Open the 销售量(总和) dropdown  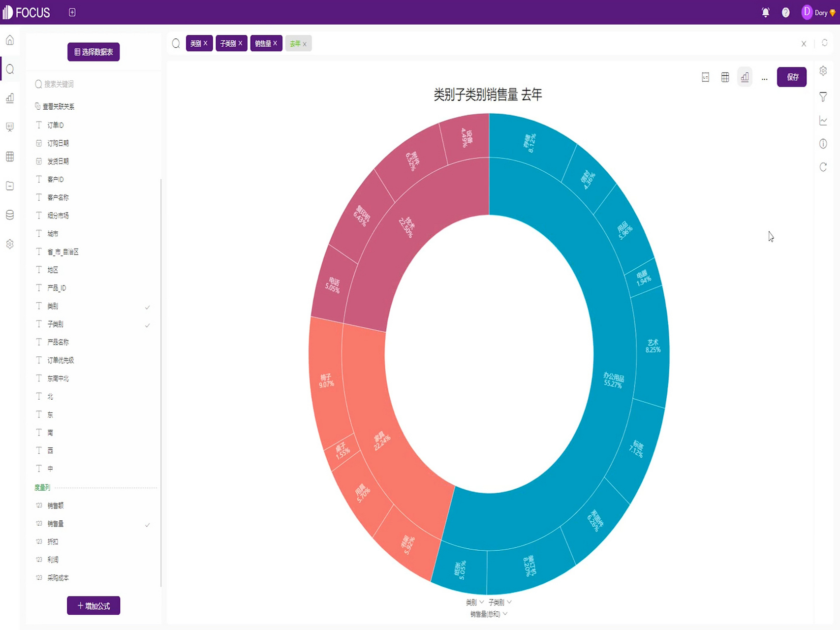pyautogui.click(x=504, y=614)
